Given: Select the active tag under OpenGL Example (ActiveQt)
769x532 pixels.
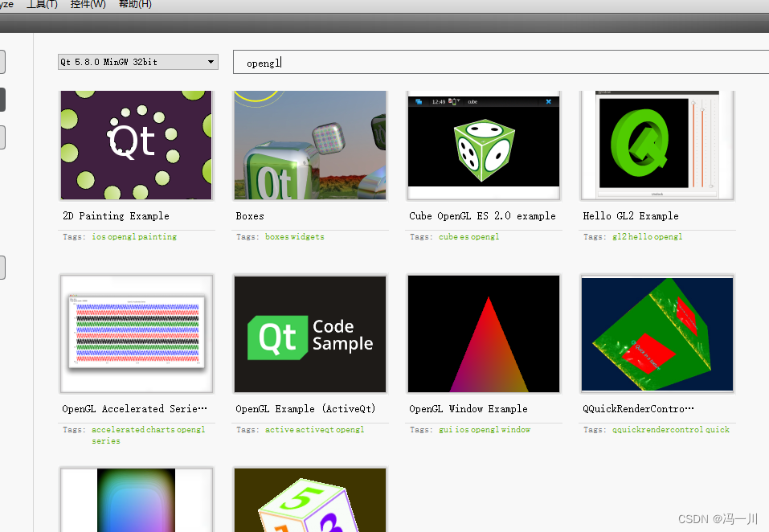Looking at the screenshot, I should click(280, 429).
